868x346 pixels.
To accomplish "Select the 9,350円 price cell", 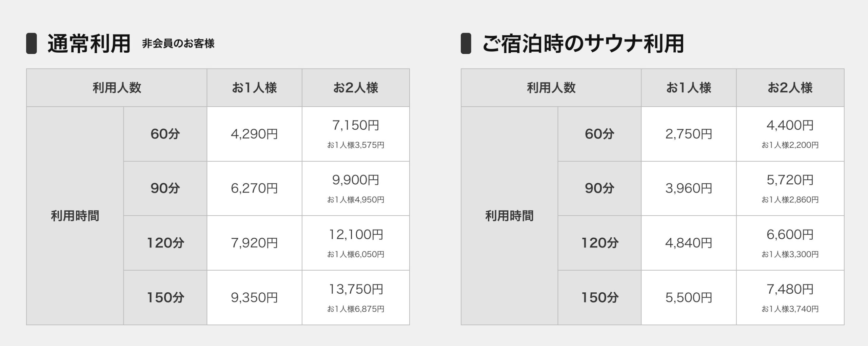I will pos(254,298).
